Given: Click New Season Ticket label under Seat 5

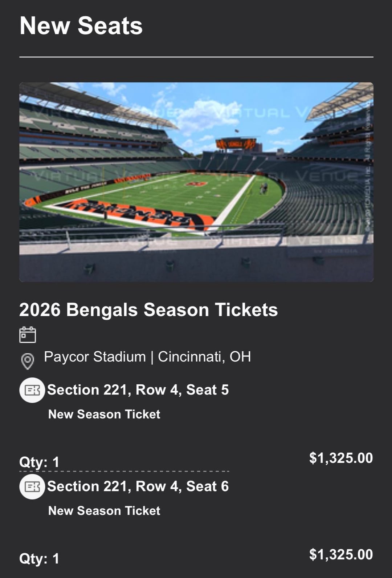Looking at the screenshot, I should click(x=104, y=414).
